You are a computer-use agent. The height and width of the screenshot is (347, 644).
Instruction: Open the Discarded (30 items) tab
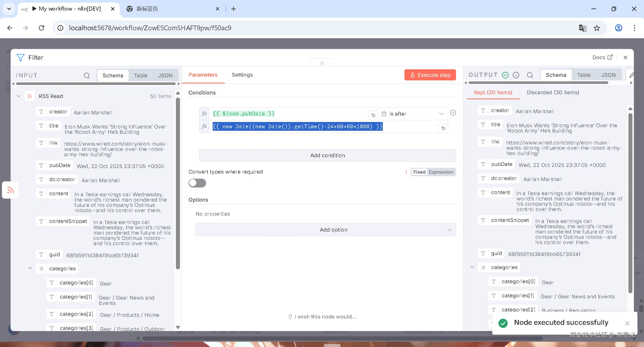coord(553,92)
